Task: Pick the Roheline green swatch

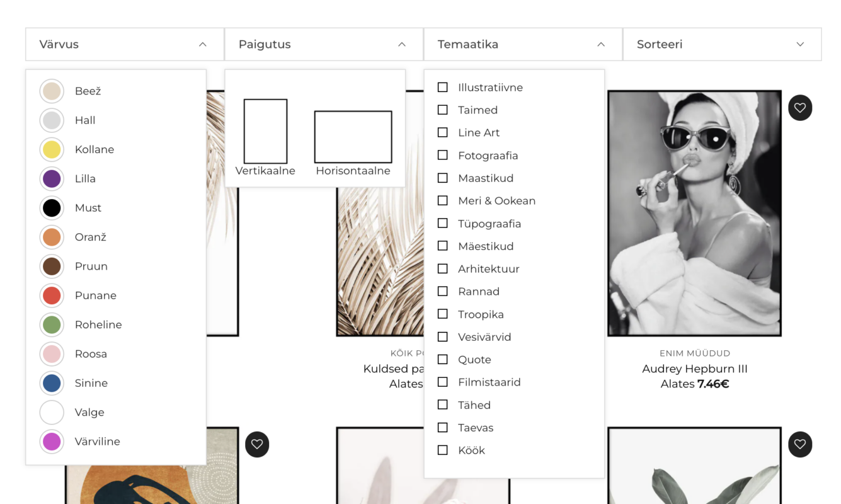Action: [52, 324]
